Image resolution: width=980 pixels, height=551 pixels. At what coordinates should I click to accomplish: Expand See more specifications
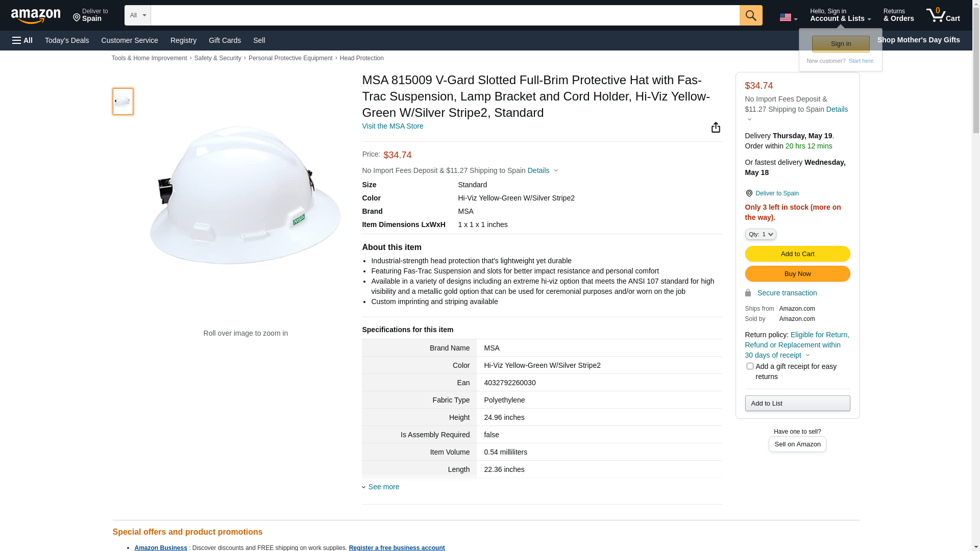click(x=383, y=487)
